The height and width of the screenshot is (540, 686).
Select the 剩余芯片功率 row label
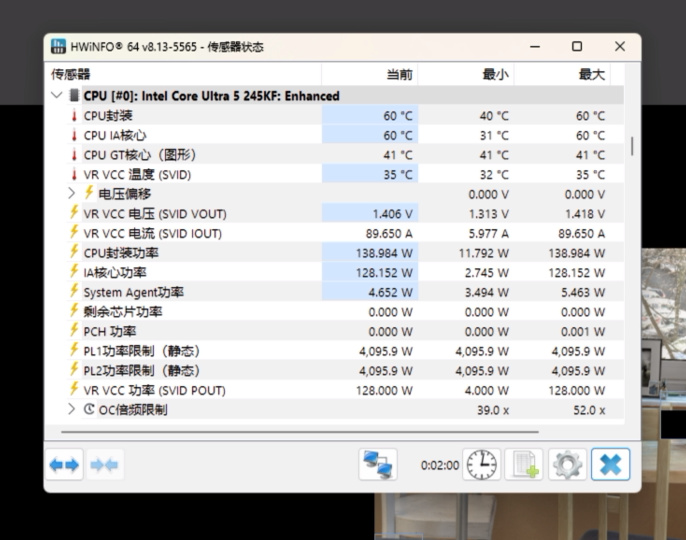point(123,312)
